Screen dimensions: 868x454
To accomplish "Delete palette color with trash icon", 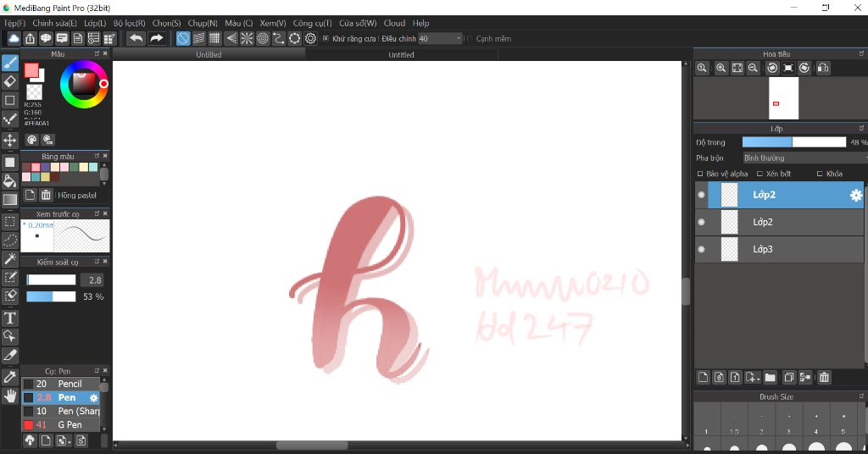I will (46, 195).
